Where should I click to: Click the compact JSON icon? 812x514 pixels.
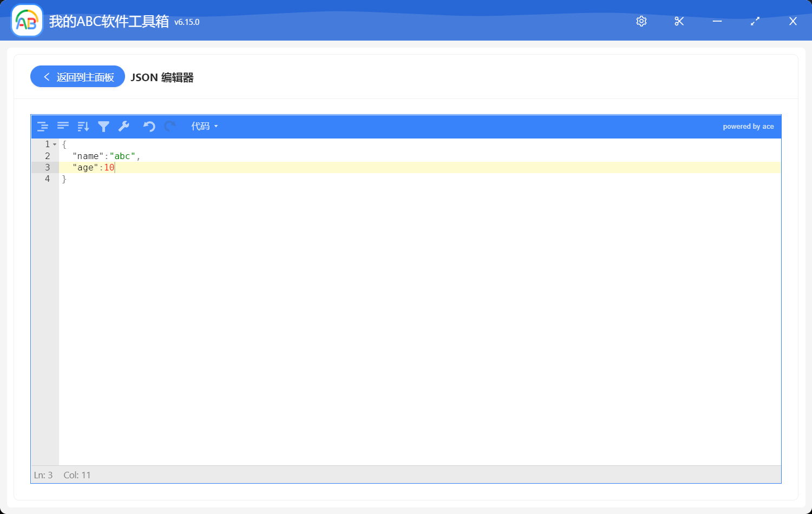[63, 127]
